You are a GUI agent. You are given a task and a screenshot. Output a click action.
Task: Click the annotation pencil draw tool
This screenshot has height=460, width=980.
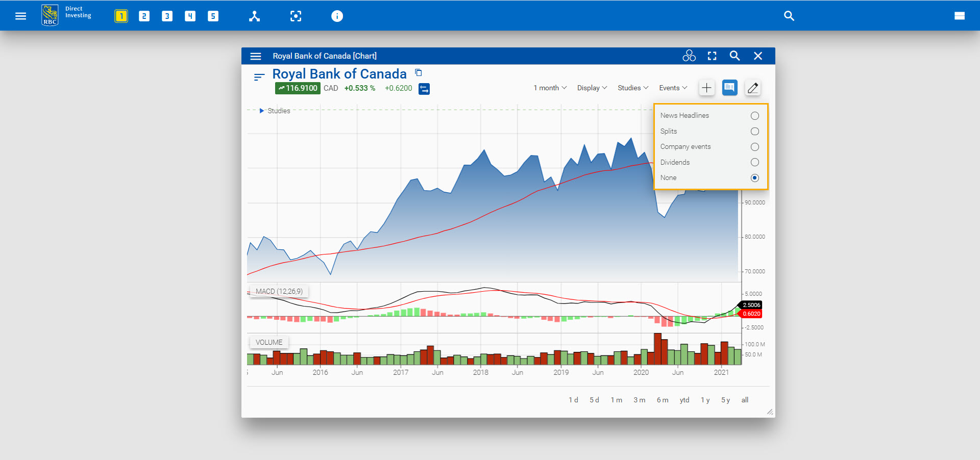752,88
